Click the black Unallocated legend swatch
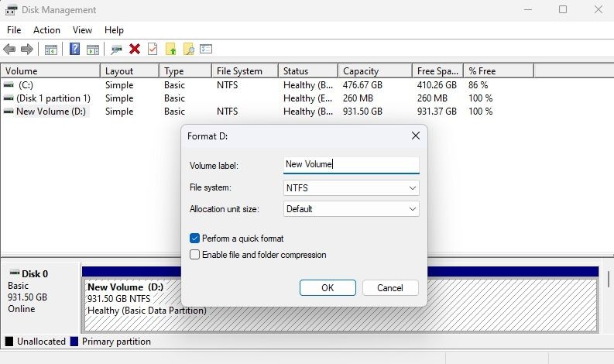 9,342
